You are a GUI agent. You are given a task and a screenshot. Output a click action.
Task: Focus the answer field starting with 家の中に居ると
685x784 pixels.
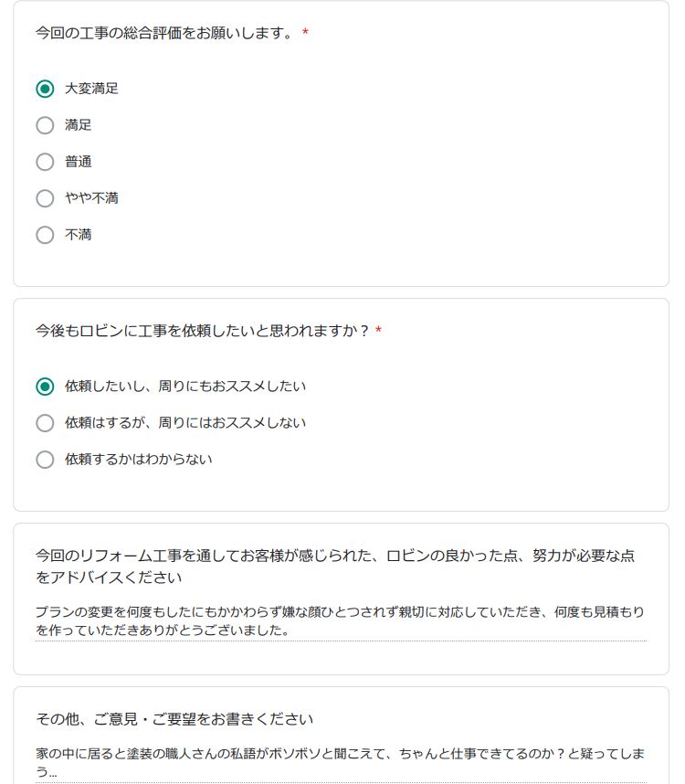pyautogui.click(x=340, y=762)
